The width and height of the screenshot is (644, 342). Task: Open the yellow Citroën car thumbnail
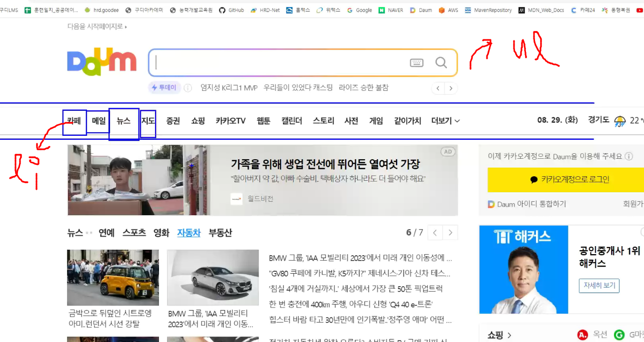tap(113, 278)
